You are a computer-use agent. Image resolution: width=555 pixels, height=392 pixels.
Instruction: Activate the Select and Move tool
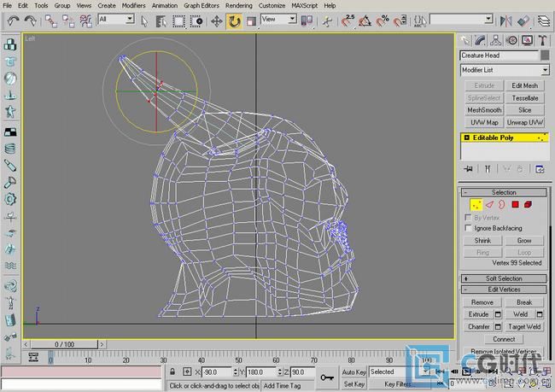point(217,21)
